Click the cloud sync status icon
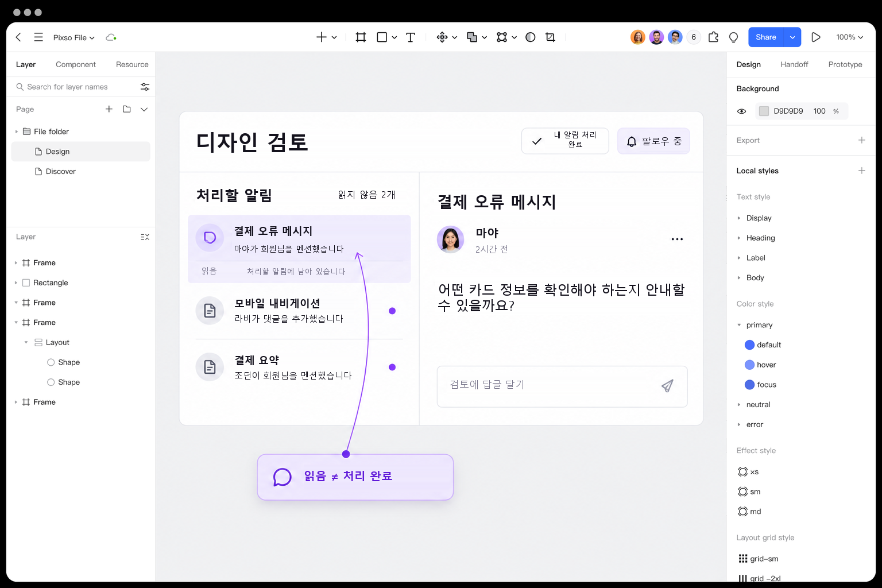The width and height of the screenshot is (882, 588). pos(111,37)
